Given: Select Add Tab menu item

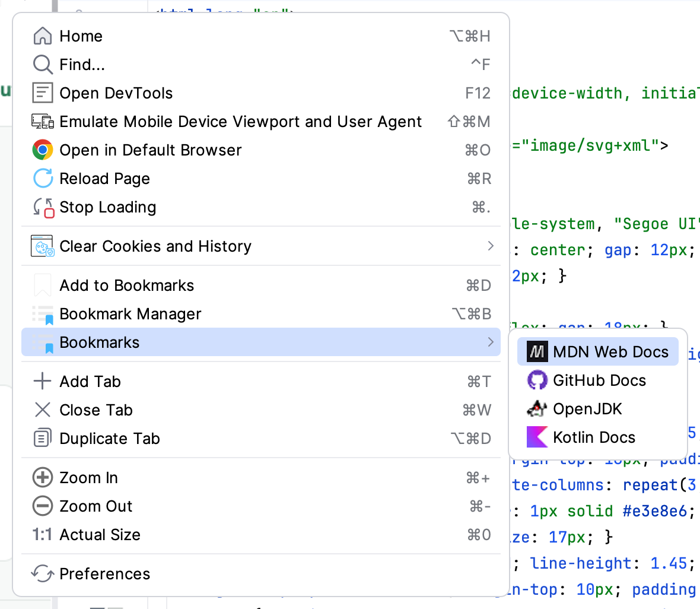Looking at the screenshot, I should tap(261, 382).
